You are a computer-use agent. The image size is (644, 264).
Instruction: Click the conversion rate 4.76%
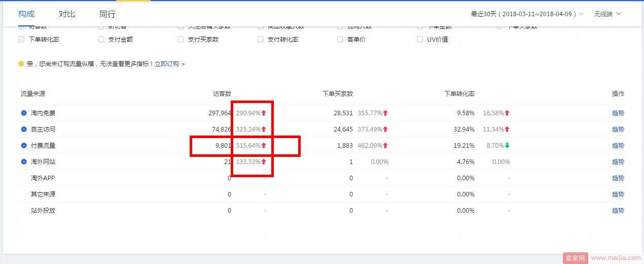[x=466, y=162]
